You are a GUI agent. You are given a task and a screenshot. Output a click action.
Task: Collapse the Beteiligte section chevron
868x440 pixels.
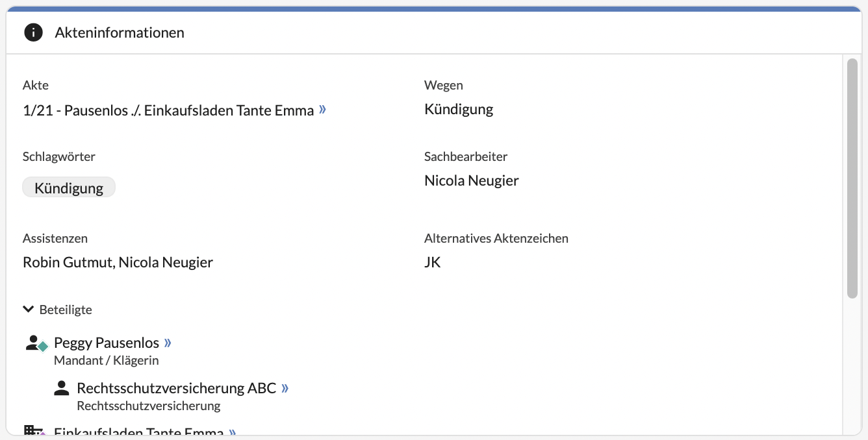point(28,310)
